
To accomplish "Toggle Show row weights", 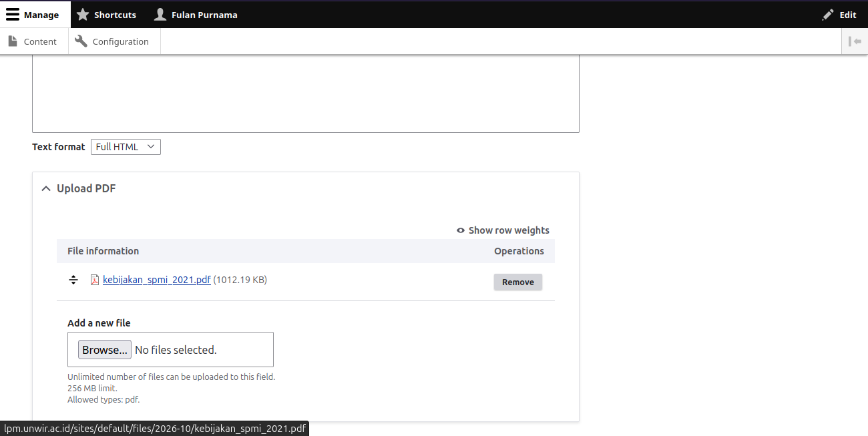I will click(503, 230).
